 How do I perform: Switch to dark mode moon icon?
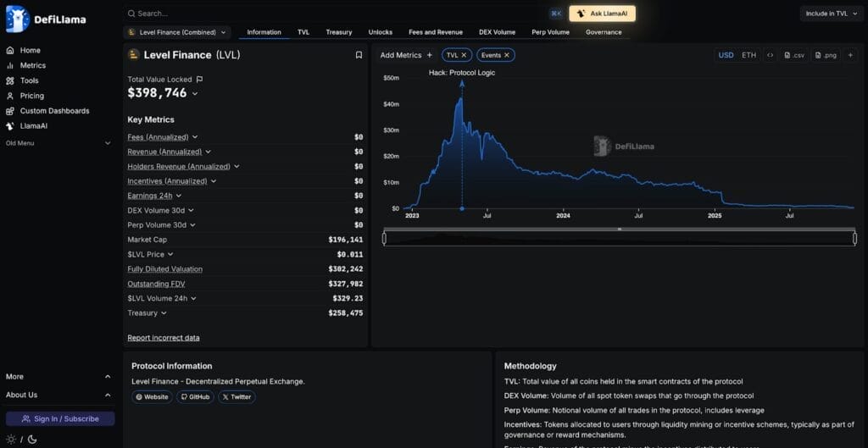coord(32,440)
